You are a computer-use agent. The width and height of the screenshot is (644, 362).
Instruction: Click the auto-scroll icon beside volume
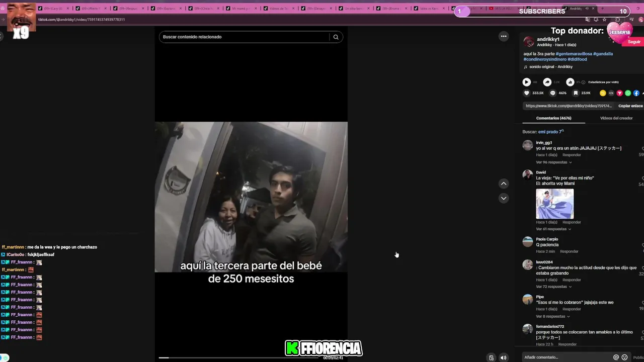click(x=492, y=357)
